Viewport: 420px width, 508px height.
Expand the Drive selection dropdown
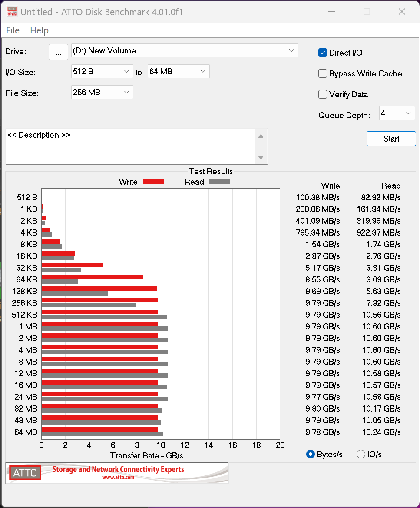click(x=185, y=50)
